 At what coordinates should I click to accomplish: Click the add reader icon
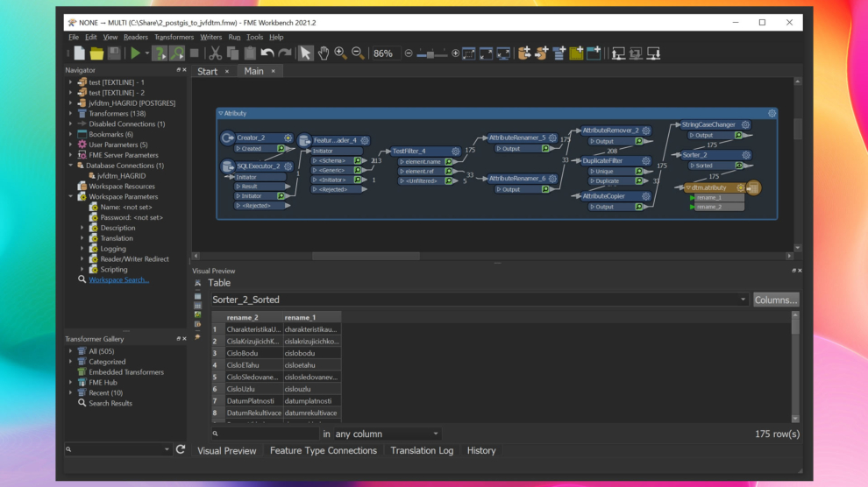[x=524, y=53]
